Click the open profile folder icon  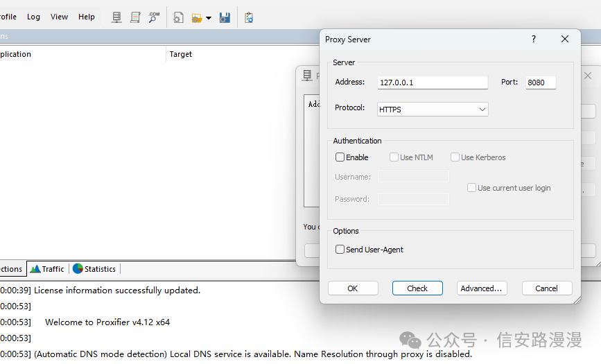click(x=197, y=17)
